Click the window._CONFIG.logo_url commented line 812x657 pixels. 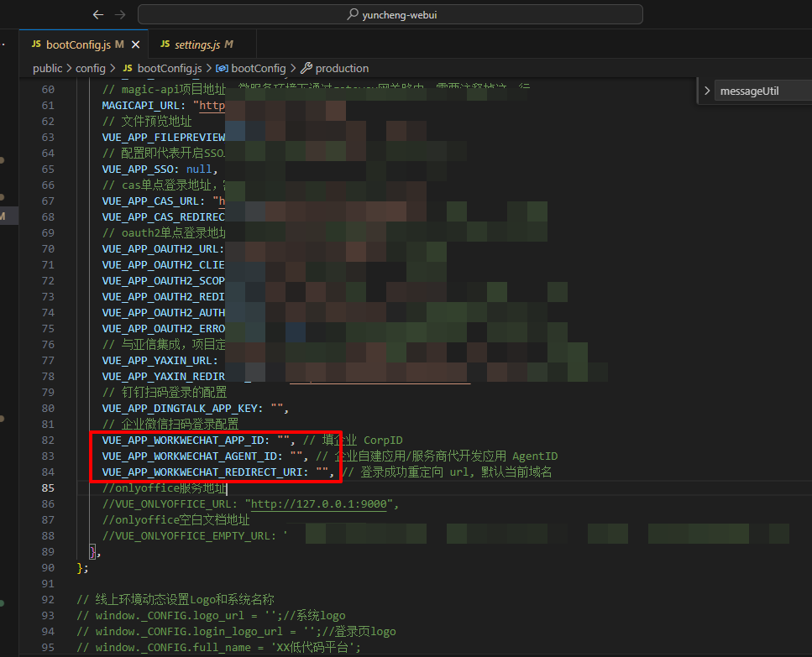[211, 616]
